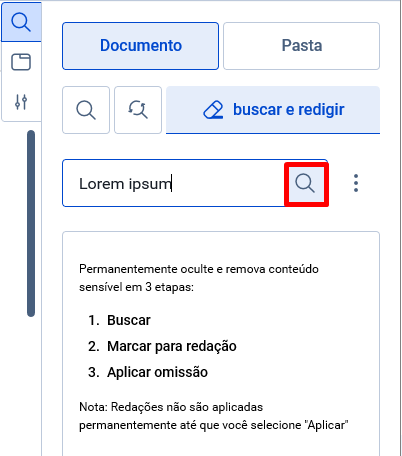Click step 2 'Marcar para redação'

[172, 346]
